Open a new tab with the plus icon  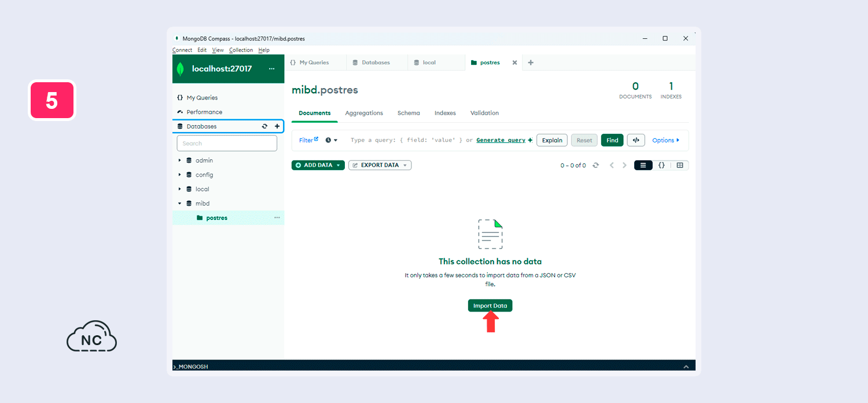[531, 63]
